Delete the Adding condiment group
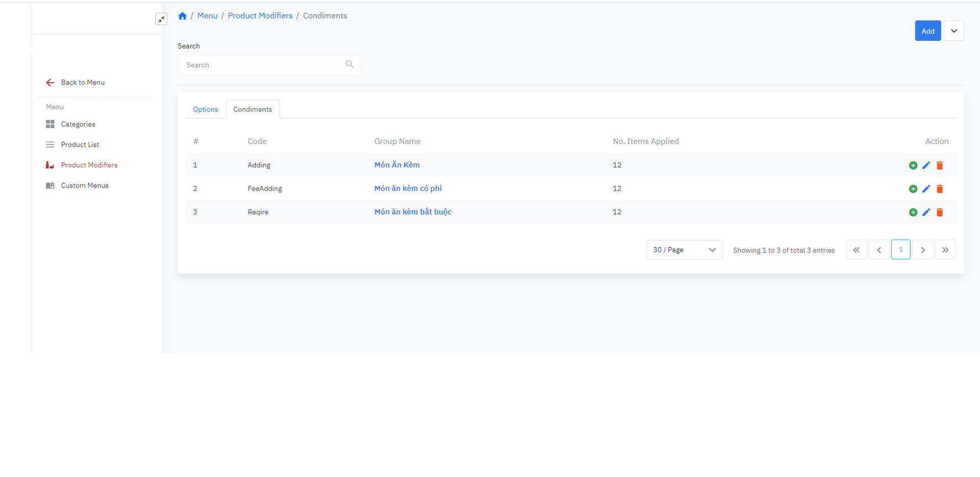This screenshot has height=477, width=980. click(939, 166)
